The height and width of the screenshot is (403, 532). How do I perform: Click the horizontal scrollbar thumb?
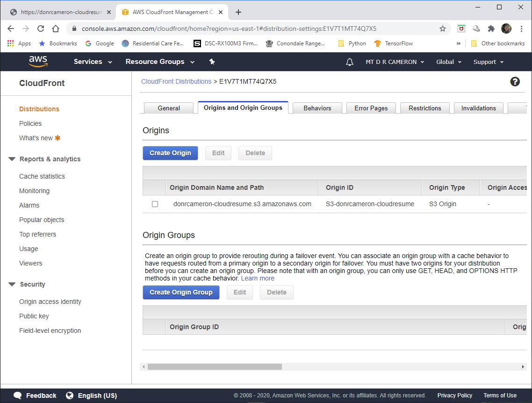215,367
